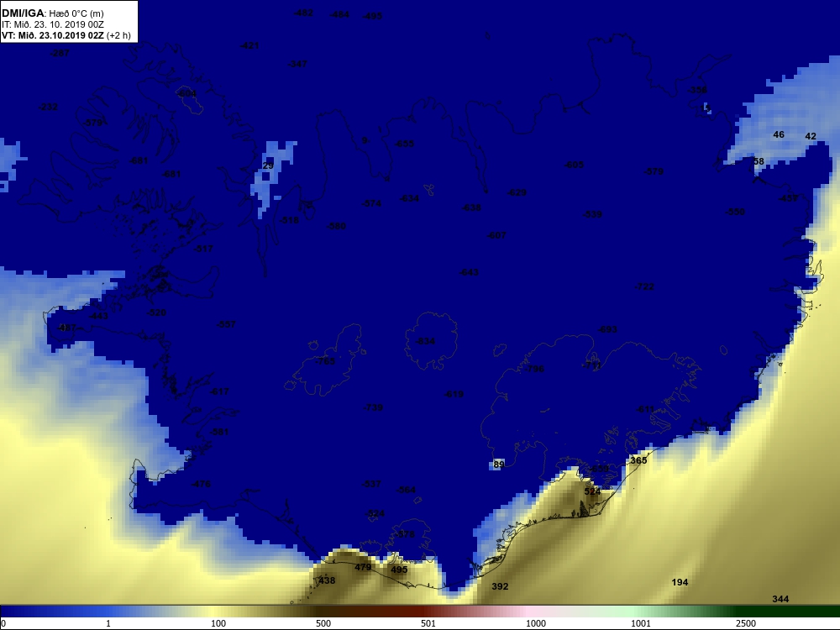
Task: Click the map value '-358'
Action: (697, 90)
